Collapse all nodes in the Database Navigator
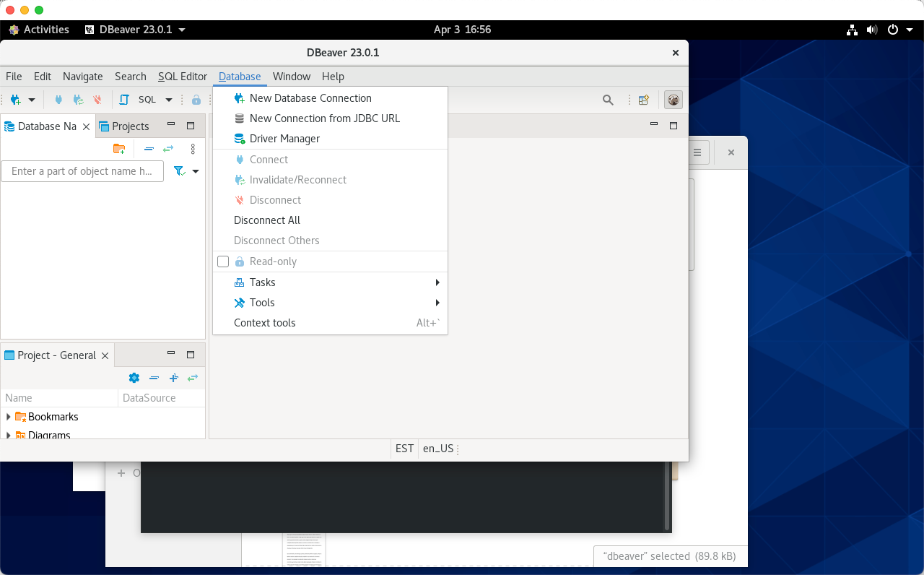924x575 pixels. tap(149, 149)
